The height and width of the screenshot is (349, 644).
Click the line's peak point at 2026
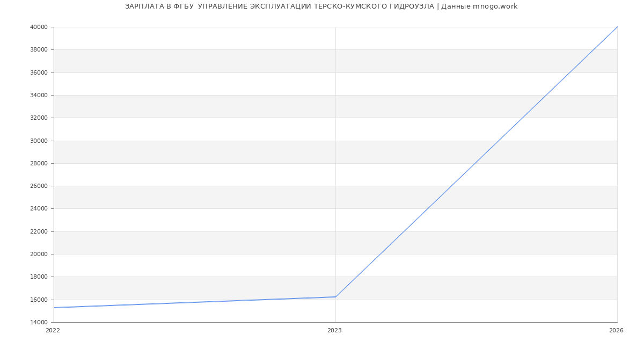click(617, 27)
